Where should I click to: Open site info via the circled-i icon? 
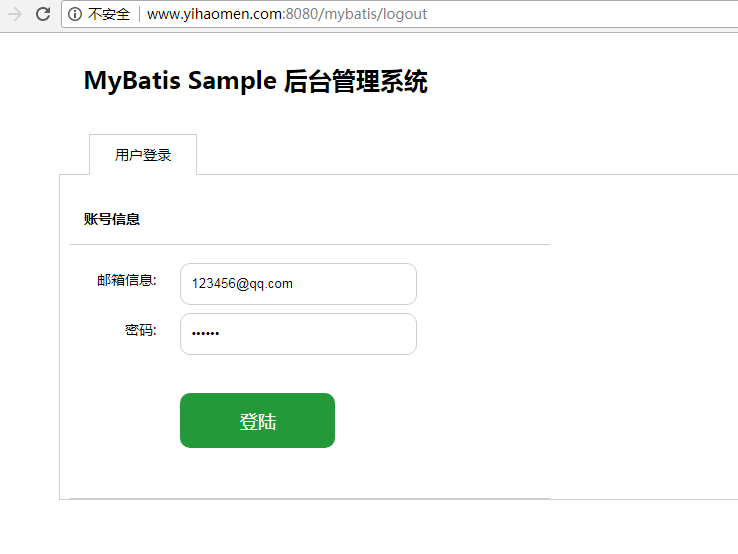point(75,14)
